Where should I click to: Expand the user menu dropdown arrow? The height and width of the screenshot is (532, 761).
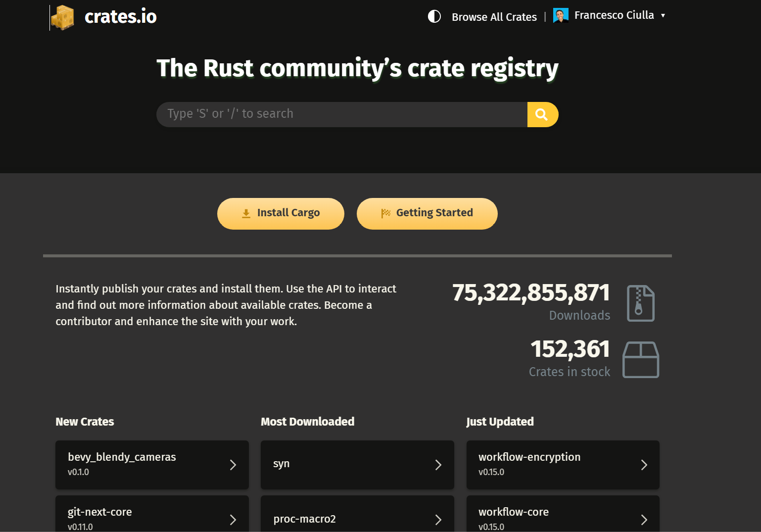(x=663, y=16)
